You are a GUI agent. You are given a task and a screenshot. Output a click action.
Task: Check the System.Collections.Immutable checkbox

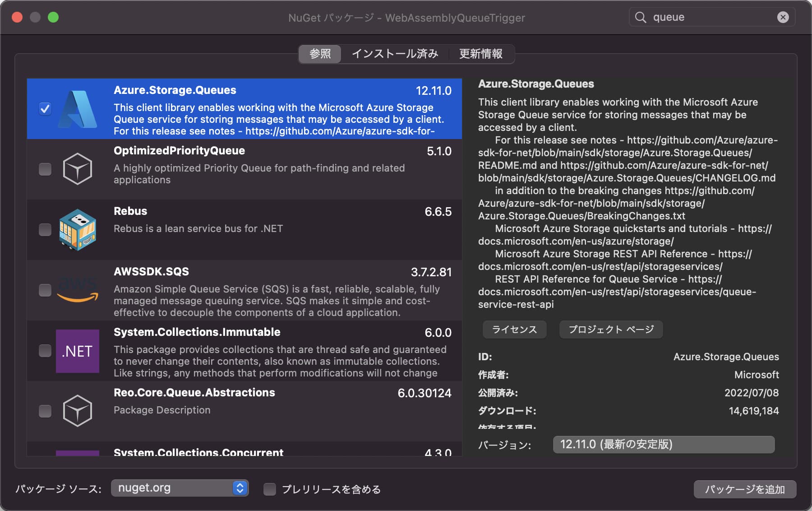(45, 351)
